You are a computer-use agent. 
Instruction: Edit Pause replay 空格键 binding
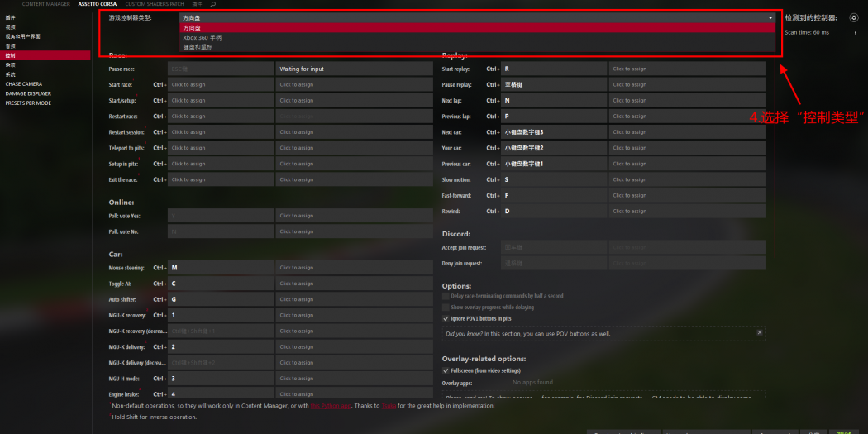coord(554,84)
